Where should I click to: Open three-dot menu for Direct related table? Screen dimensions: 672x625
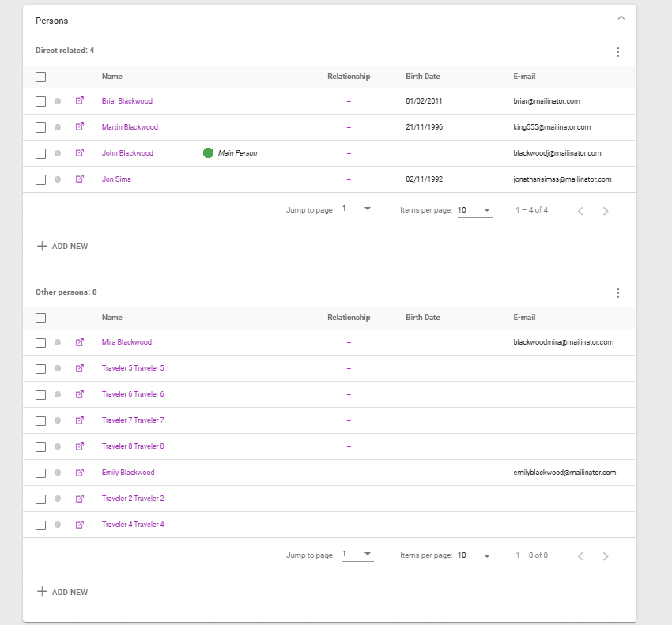(x=617, y=52)
